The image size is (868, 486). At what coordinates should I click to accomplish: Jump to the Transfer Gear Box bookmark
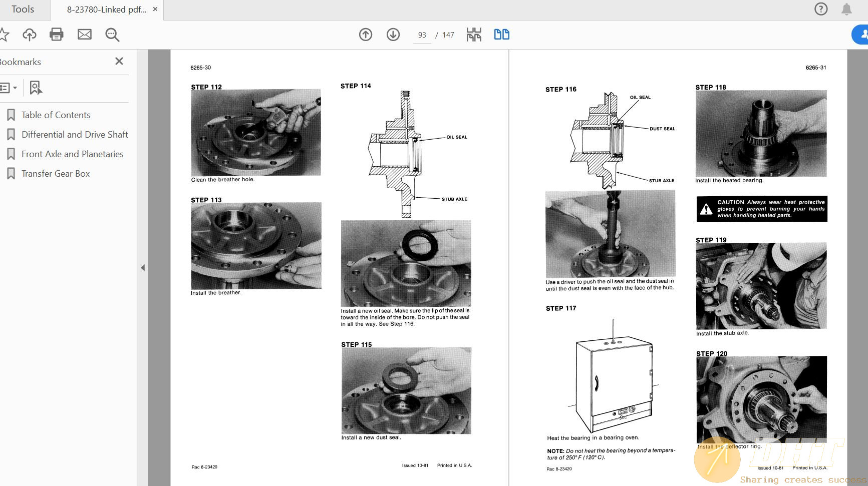[55, 173]
